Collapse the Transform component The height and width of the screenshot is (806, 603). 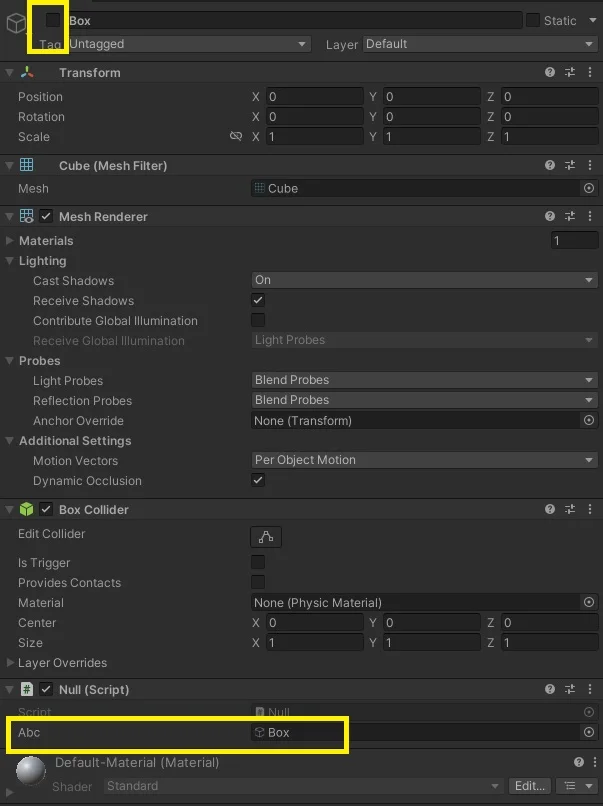(9, 72)
